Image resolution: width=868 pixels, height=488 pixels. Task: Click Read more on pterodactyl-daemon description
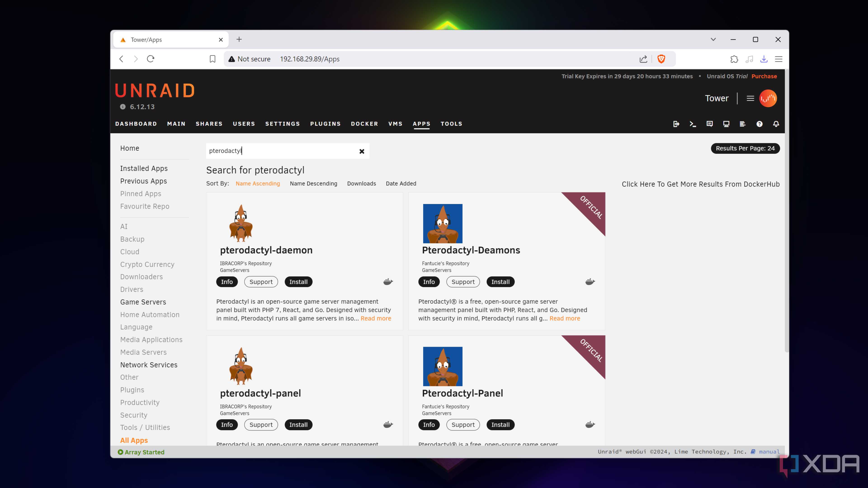[376, 318]
